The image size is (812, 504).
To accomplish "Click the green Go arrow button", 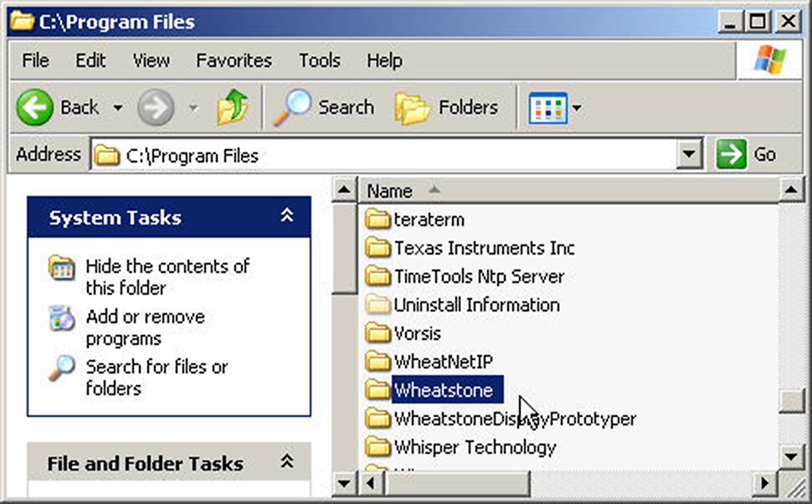I will [x=731, y=154].
